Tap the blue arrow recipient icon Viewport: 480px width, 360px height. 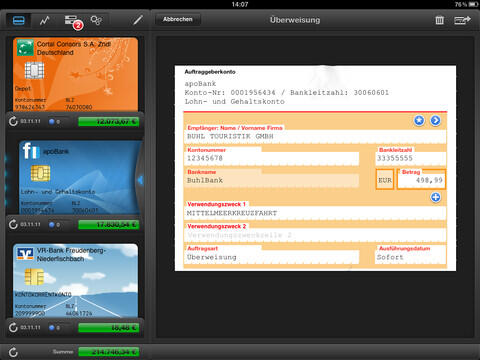435,120
